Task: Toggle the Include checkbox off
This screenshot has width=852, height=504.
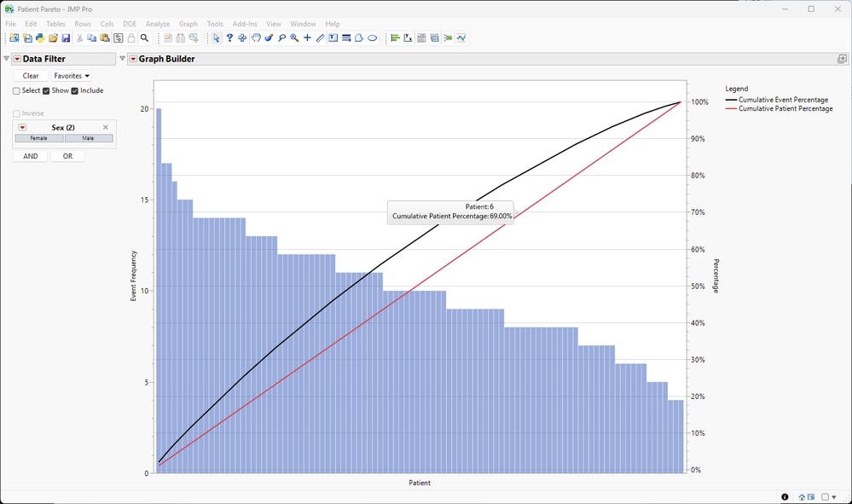Action: 76,90
